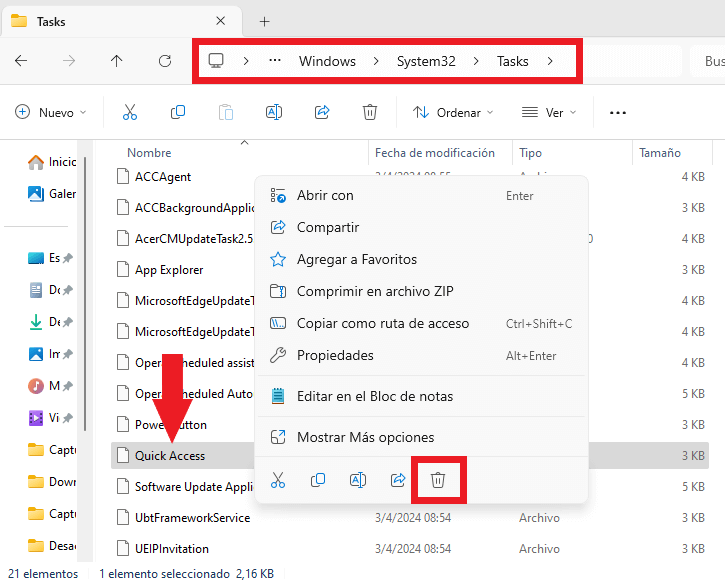The image size is (725, 582).
Task: Choose Compartir in context menu
Action: tap(421, 227)
